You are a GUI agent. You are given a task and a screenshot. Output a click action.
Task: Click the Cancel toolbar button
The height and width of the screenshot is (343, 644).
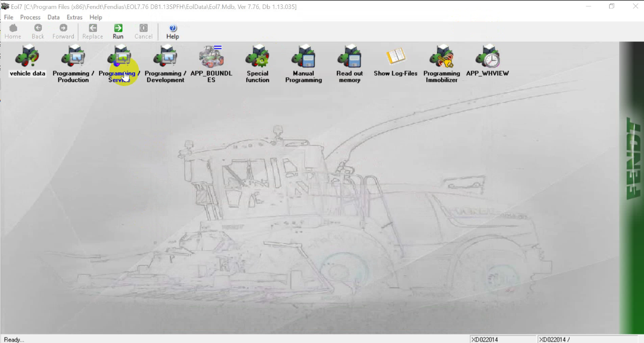point(144,32)
